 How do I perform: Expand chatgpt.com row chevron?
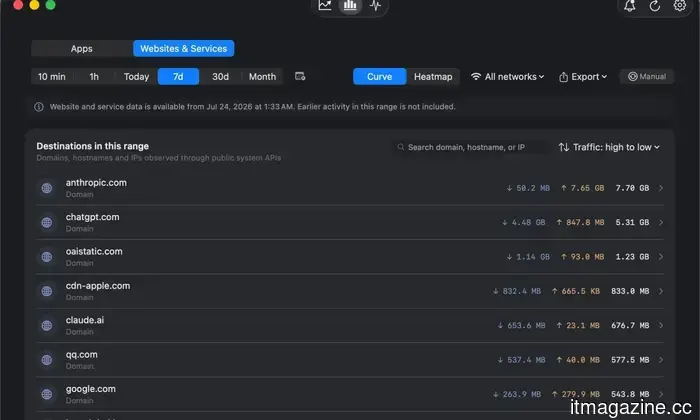tap(661, 222)
